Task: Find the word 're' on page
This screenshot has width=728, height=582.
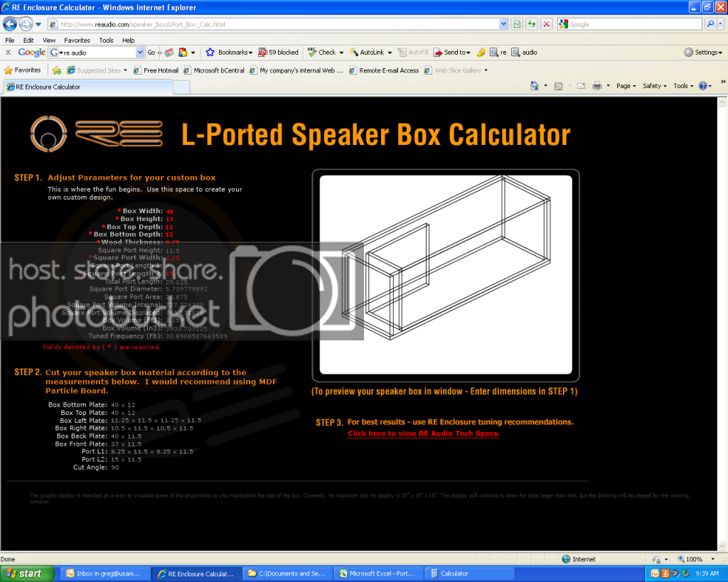Action: pyautogui.click(x=498, y=53)
